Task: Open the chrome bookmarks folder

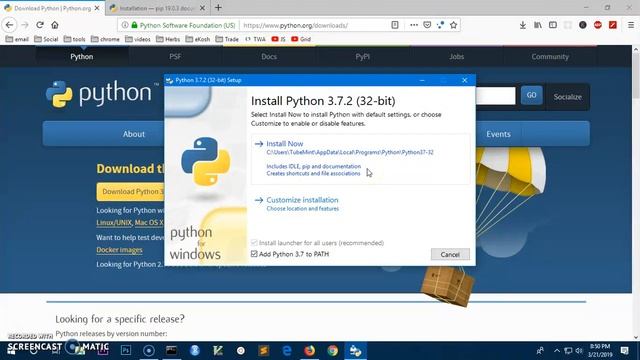Action: [105, 39]
